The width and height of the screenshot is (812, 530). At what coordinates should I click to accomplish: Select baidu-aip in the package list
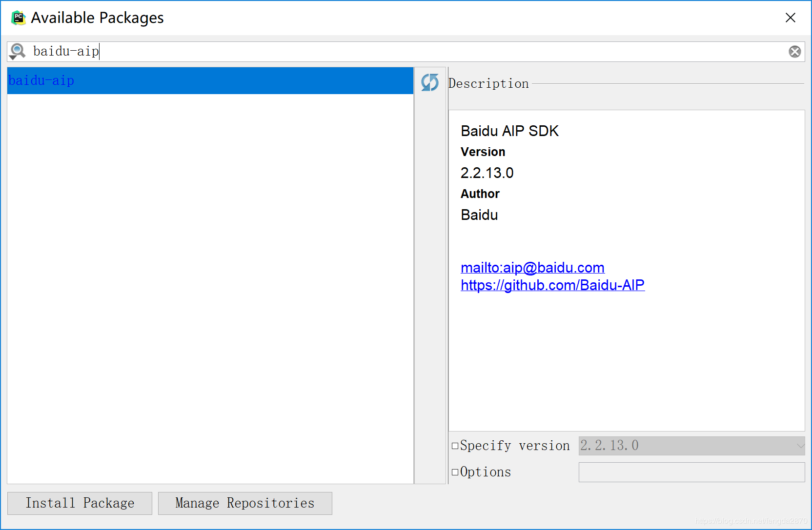coord(41,80)
